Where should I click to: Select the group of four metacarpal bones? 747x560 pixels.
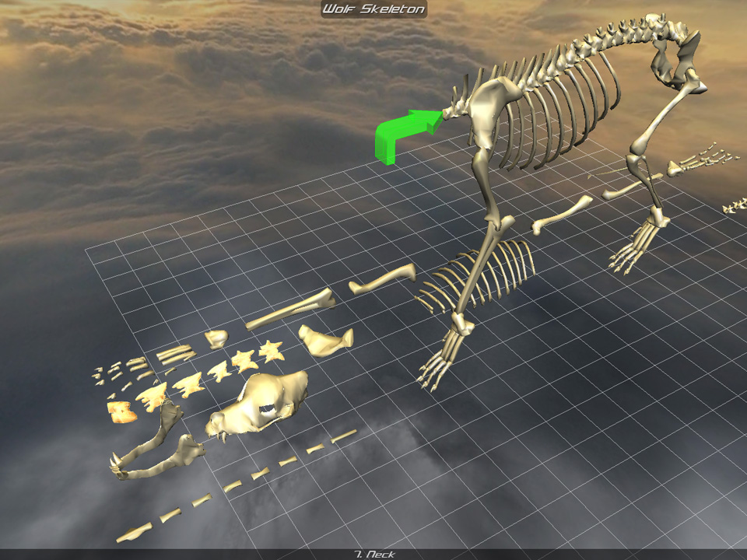pos(175,354)
